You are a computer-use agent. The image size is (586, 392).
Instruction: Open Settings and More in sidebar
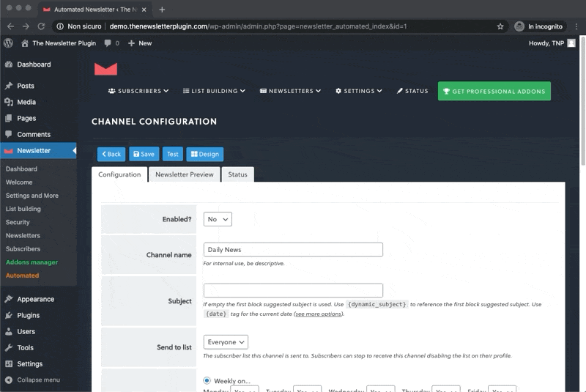click(31, 196)
